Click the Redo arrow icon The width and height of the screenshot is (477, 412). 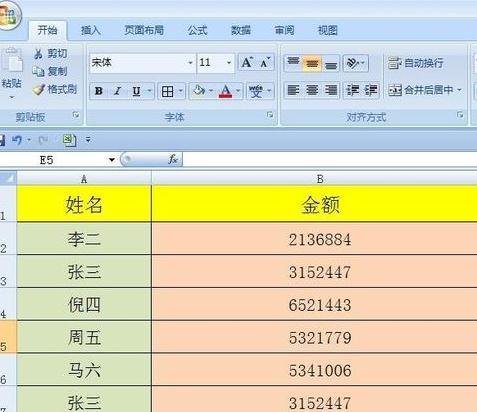point(42,140)
